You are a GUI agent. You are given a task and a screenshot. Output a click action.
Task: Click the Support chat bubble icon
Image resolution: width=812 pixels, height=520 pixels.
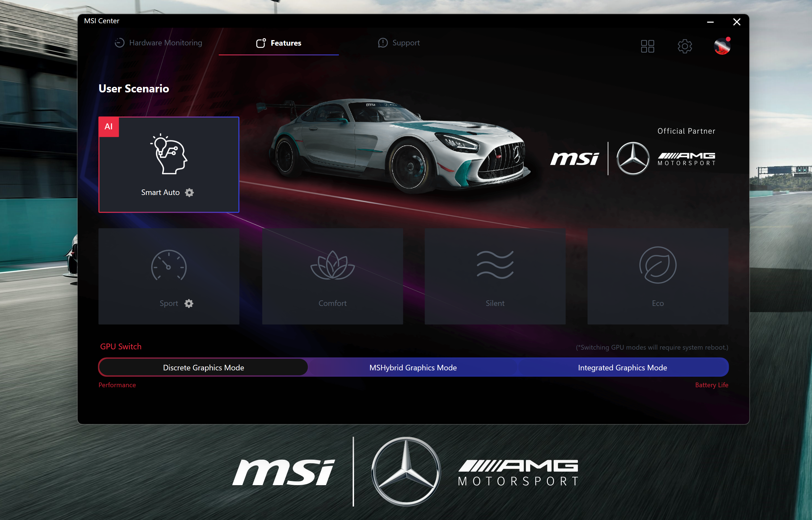pyautogui.click(x=383, y=43)
